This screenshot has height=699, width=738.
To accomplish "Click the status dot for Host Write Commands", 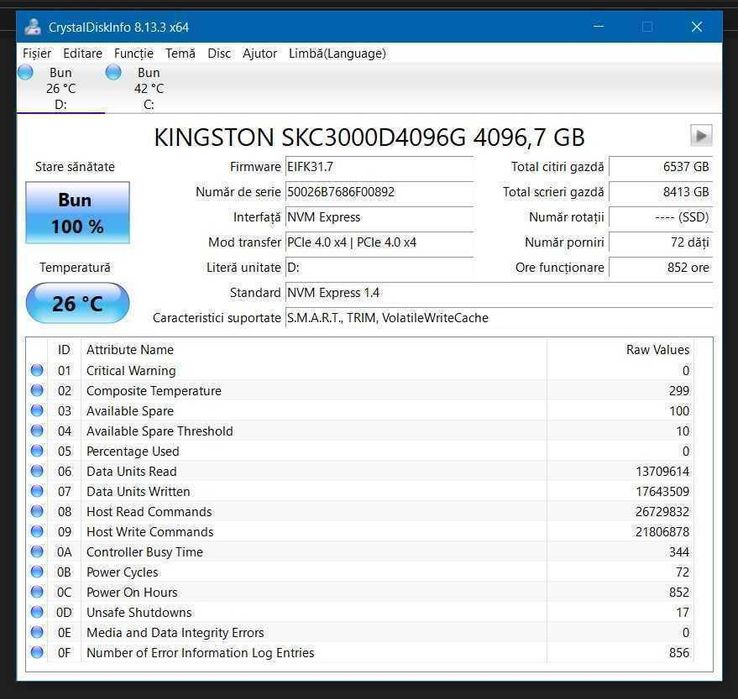I will coord(37,531).
